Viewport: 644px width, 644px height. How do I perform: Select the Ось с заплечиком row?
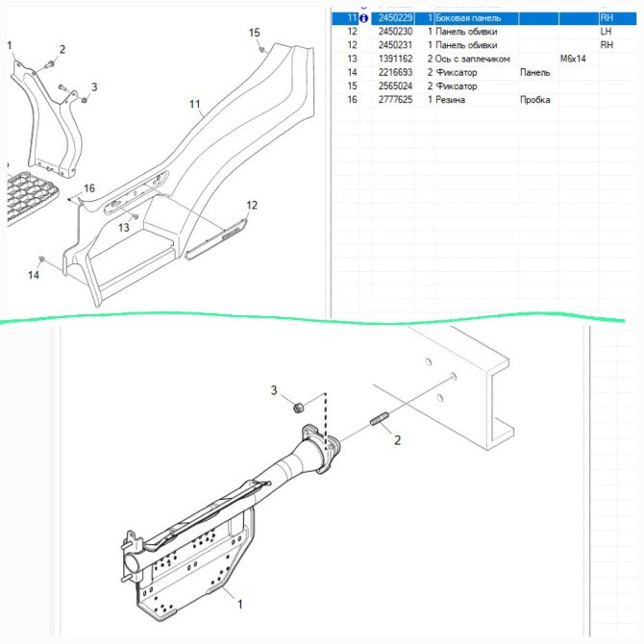point(471,59)
